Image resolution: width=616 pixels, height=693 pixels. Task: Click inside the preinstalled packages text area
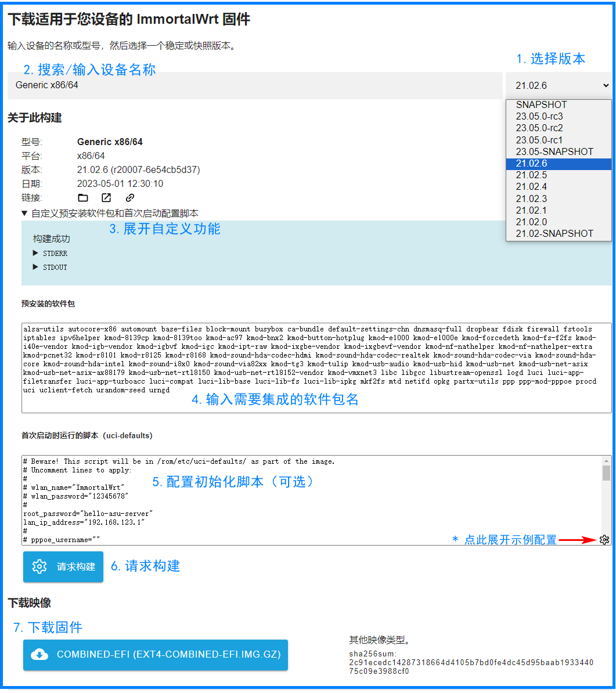(316, 368)
